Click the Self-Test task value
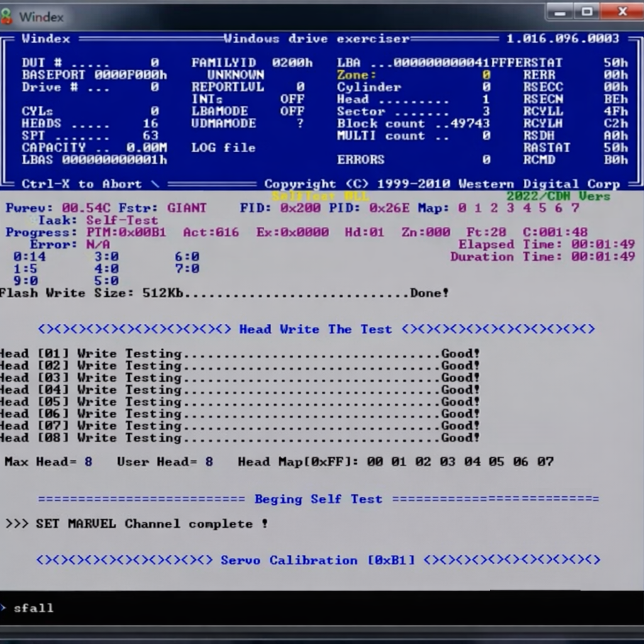The height and width of the screenshot is (644, 644). 122,221
